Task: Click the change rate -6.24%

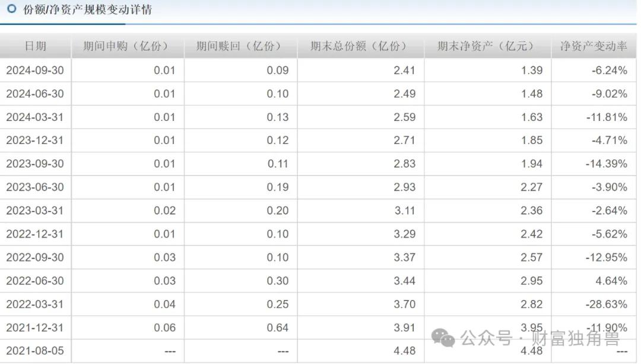Action: [609, 71]
